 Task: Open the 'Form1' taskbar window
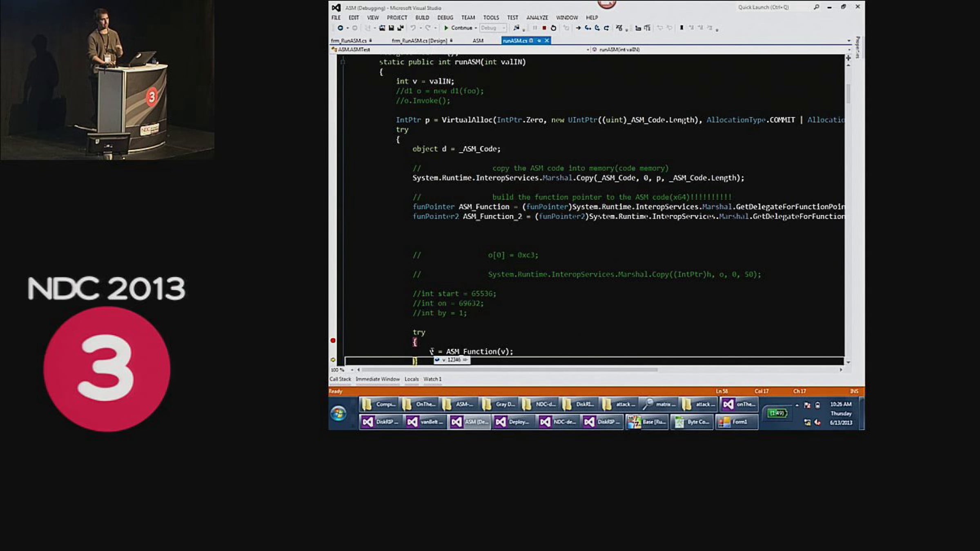[x=737, y=422]
